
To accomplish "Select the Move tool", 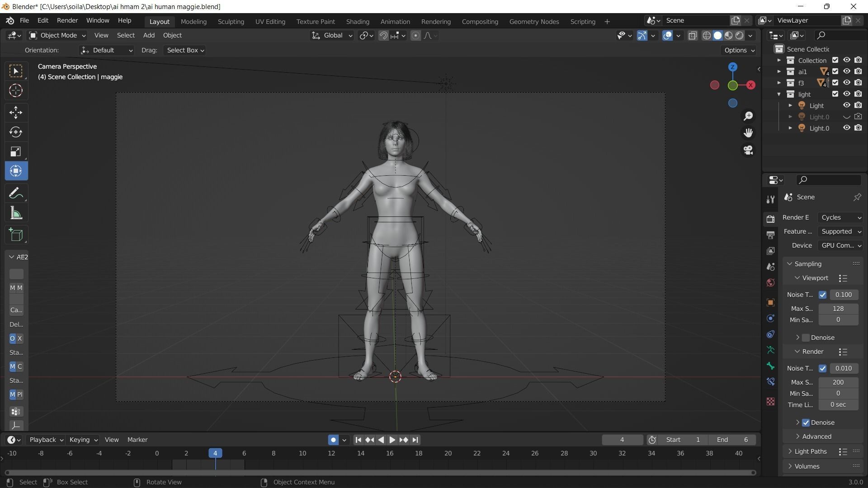I will pos(15,112).
